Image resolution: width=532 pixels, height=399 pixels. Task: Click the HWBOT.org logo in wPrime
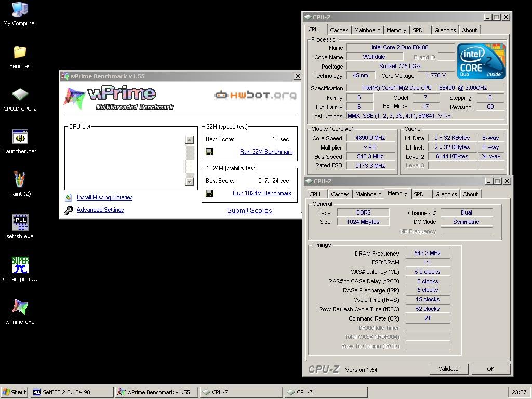point(256,95)
